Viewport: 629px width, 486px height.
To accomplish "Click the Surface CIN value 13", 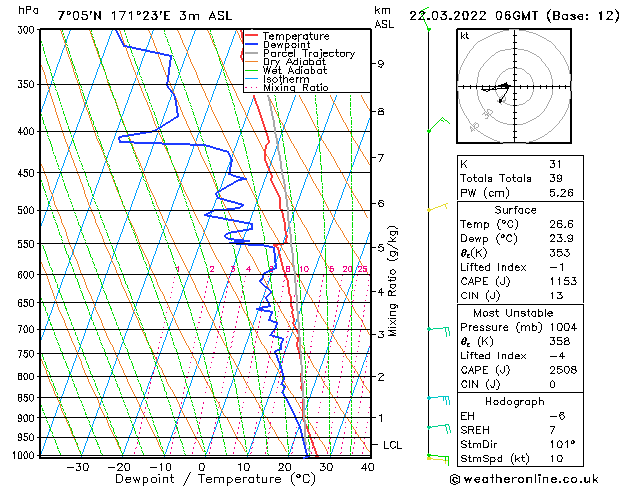I will tap(556, 296).
